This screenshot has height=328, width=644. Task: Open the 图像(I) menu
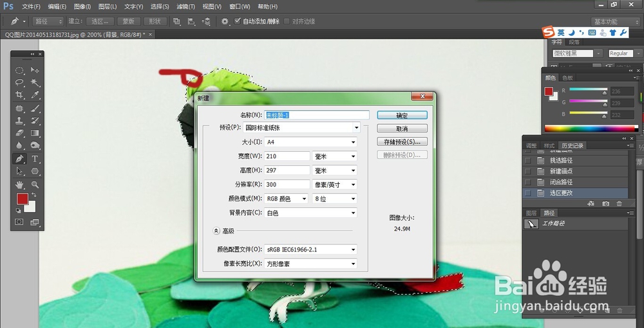(x=82, y=6)
